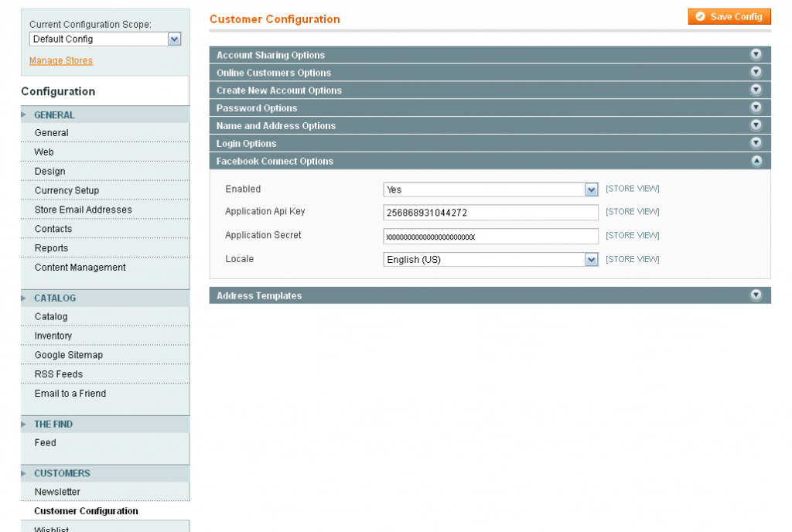Select Store Email Addresses menu item
Screen dimensions: 792x532
pyautogui.click(x=84, y=210)
